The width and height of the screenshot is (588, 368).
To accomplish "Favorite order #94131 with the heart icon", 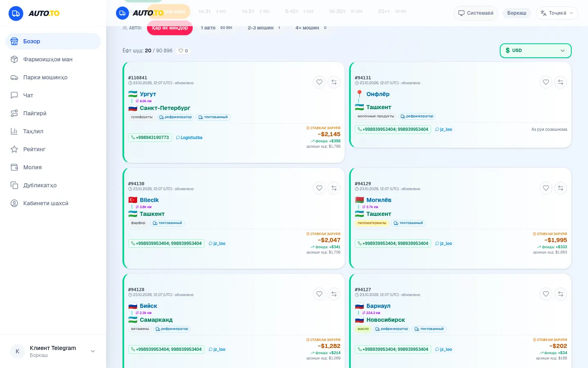I will tap(546, 82).
